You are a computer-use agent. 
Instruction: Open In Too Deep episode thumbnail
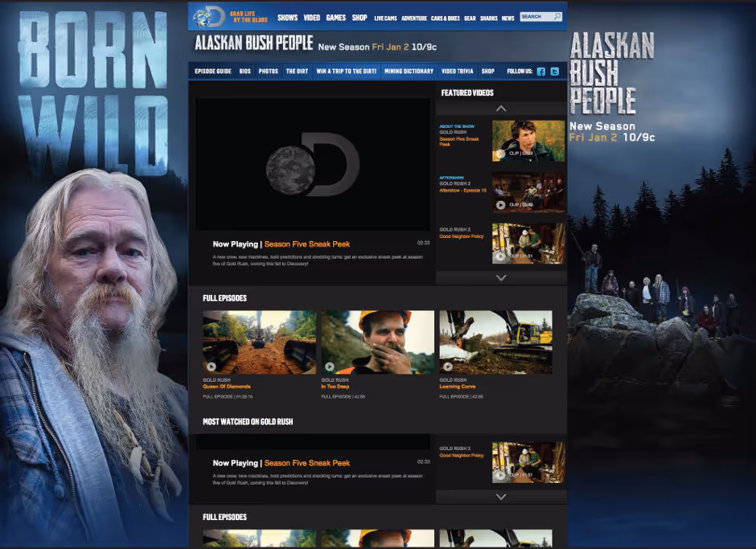click(377, 342)
